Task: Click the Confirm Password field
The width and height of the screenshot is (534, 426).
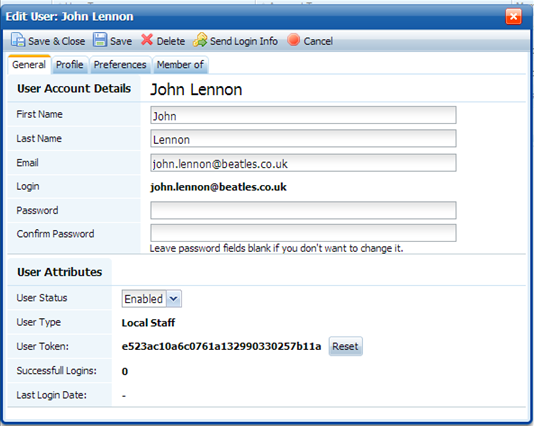Action: click(x=303, y=233)
